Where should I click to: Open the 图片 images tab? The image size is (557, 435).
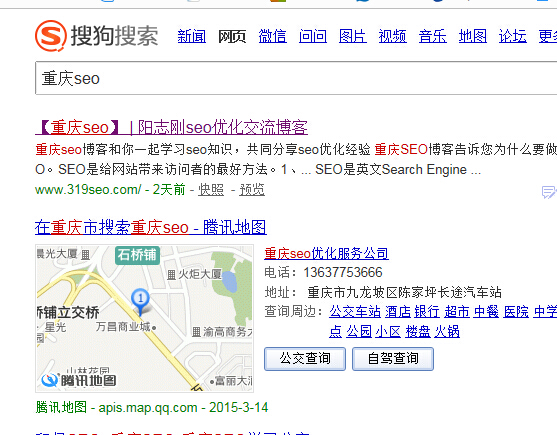click(353, 36)
